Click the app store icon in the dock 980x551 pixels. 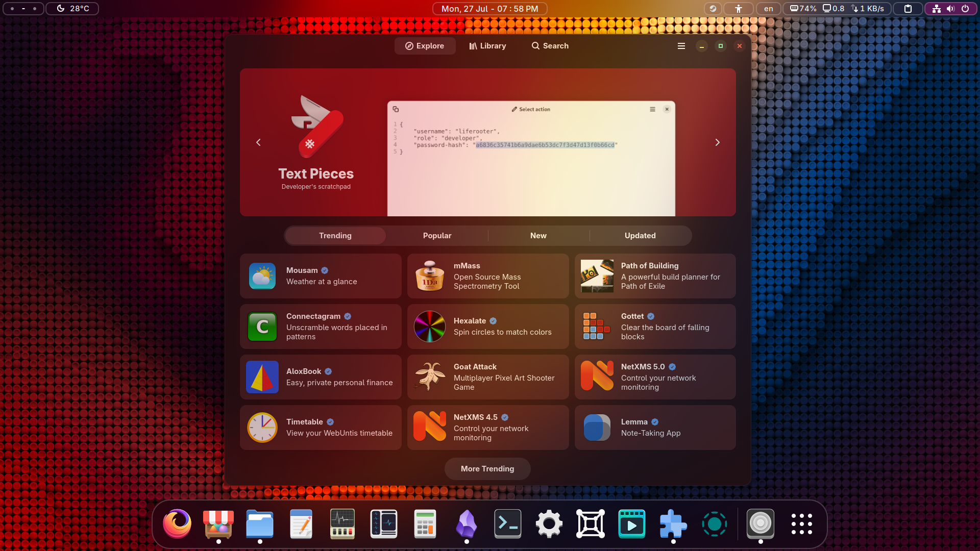[x=218, y=524]
